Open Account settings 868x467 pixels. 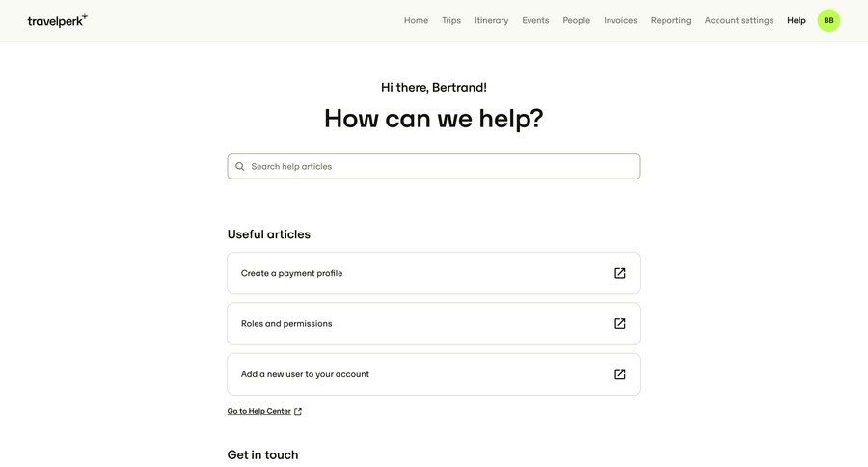tap(739, 20)
